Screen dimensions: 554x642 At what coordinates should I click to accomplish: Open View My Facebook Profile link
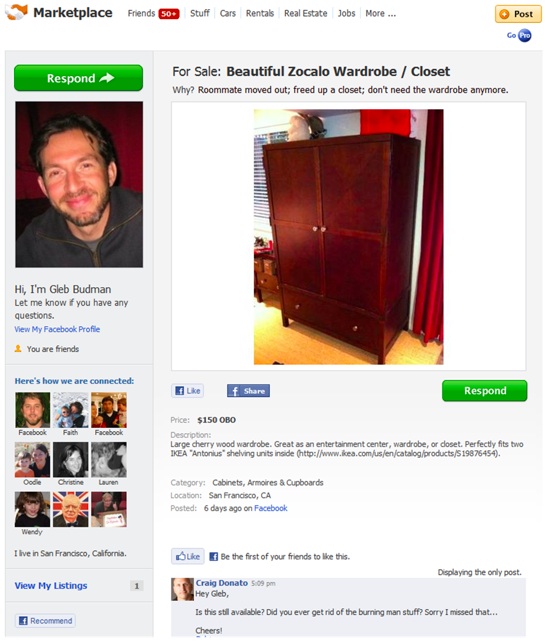[57, 329]
